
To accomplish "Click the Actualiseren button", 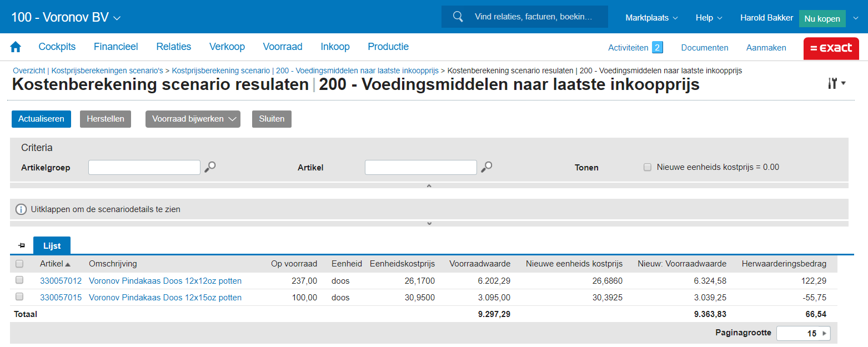I will click(41, 119).
